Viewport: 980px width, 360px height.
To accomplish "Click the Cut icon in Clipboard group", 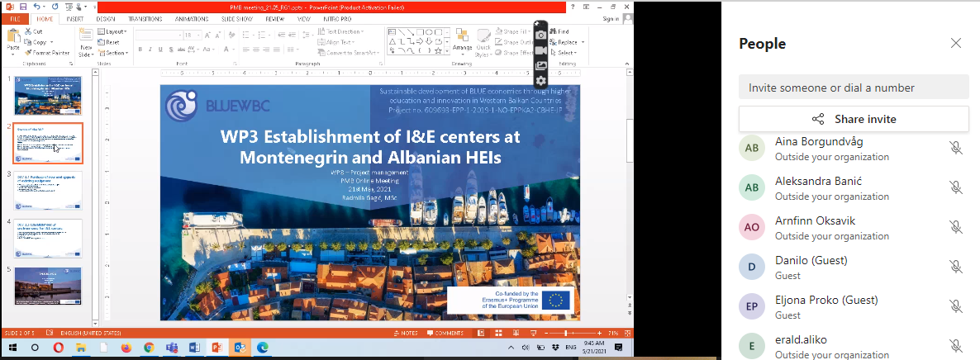I will point(34,31).
